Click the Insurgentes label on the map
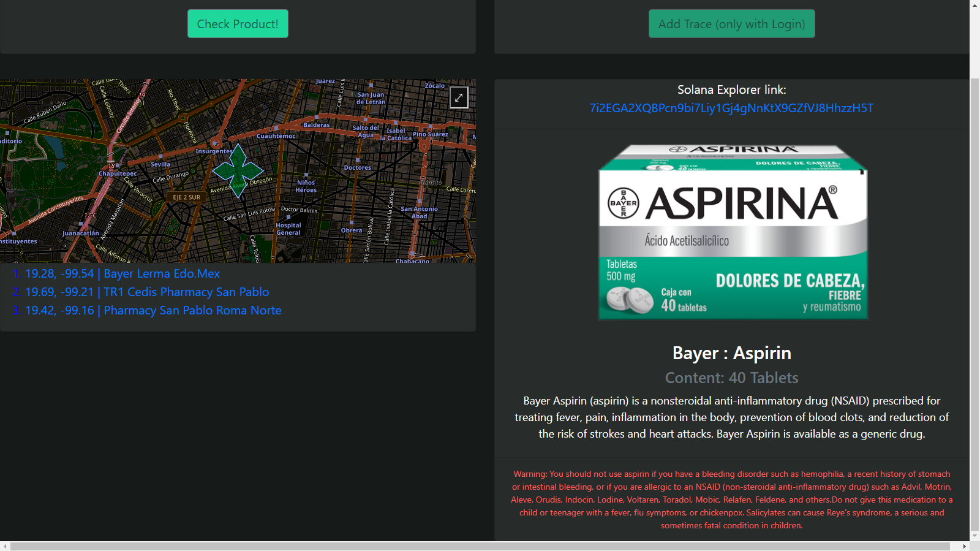Screen dimensions: 980x551 point(214,151)
